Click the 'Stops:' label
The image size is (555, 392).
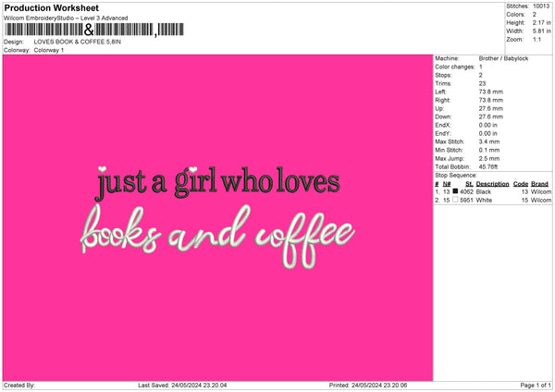443,76
